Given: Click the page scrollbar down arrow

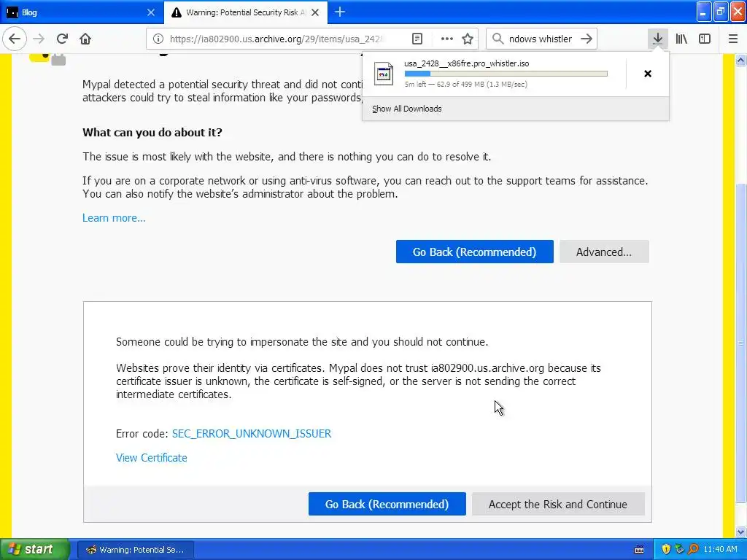Looking at the screenshot, I should (x=740, y=532).
